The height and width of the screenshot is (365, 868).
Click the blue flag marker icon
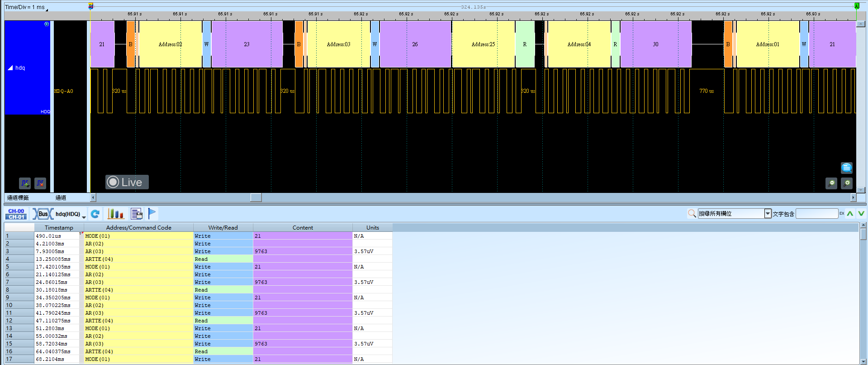pyautogui.click(x=152, y=213)
